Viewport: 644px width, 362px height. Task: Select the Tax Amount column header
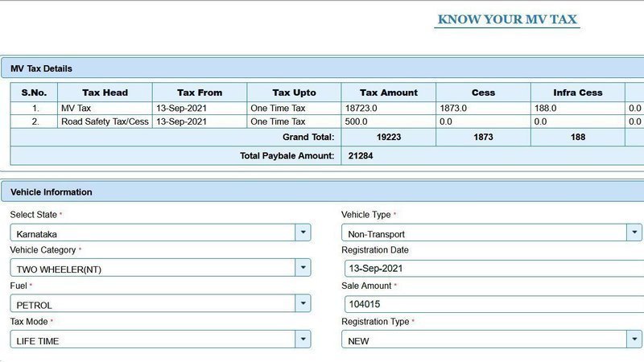388,93
